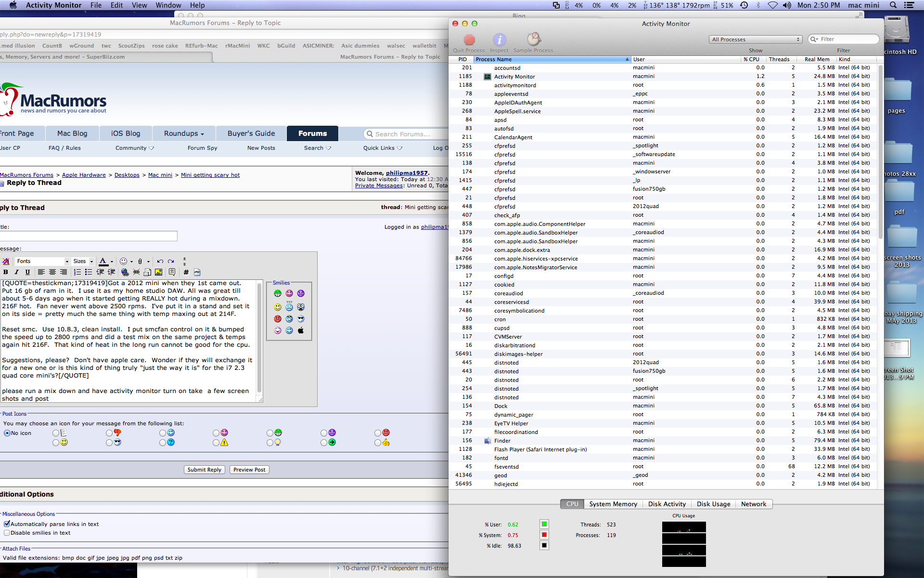Click the green User CPU color swatch

544,525
